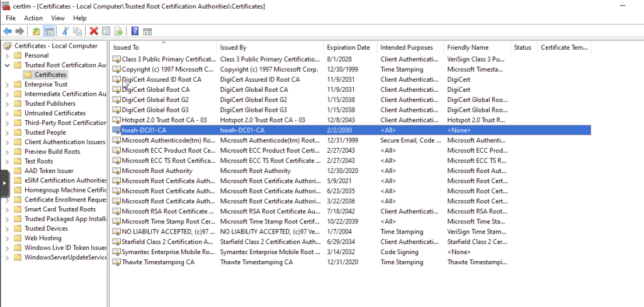The height and width of the screenshot is (307, 644).
Task: Expand the Trusted Publishers node arrow
Action: 6,104
